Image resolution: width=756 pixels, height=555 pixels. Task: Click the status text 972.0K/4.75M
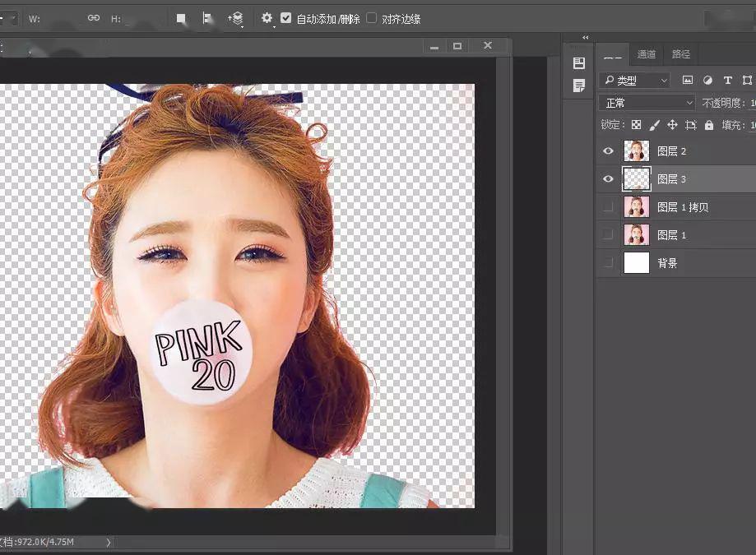45,542
